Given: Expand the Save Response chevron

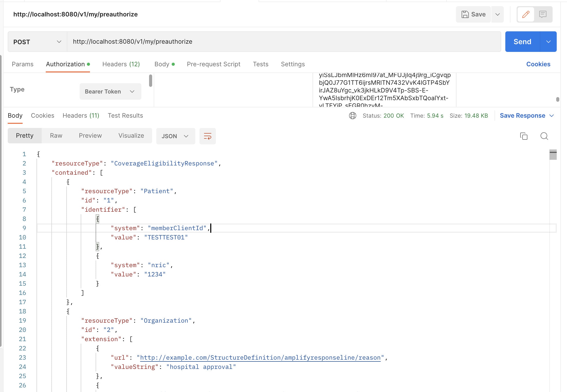Looking at the screenshot, I should [551, 116].
